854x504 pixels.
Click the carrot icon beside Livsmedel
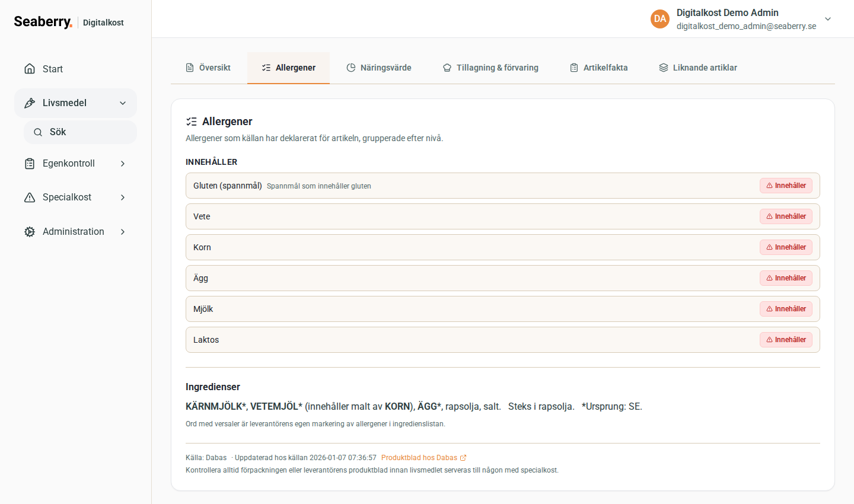click(x=30, y=103)
